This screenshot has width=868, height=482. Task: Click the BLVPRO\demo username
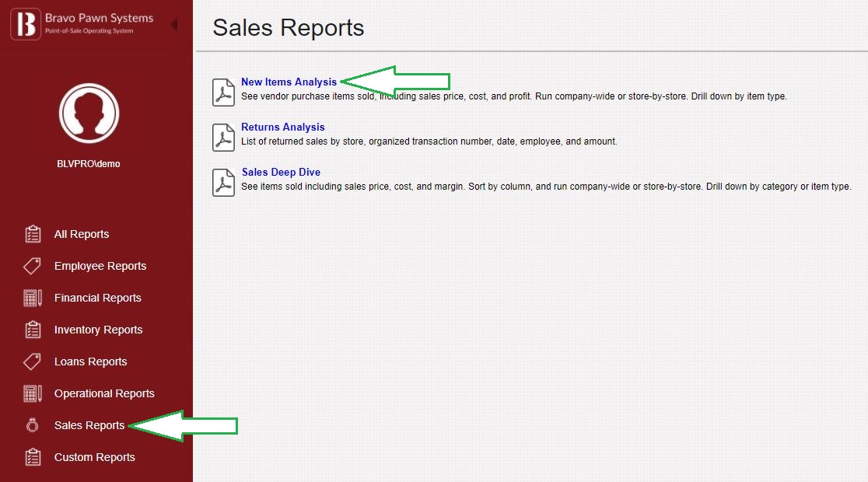click(x=89, y=164)
